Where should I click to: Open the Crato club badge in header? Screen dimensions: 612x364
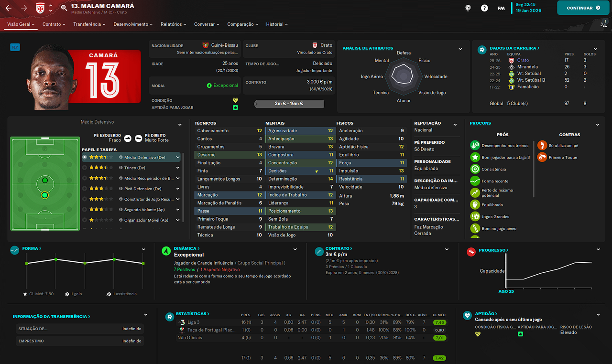(40, 8)
